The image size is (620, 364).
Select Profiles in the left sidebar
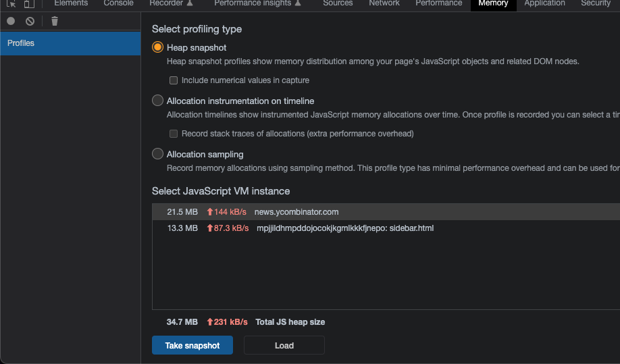click(x=70, y=43)
